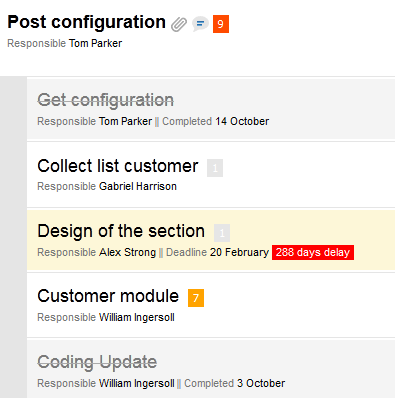Screen dimensions: 395x398
Task: Open the completed Coding Update task
Action: click(97, 362)
